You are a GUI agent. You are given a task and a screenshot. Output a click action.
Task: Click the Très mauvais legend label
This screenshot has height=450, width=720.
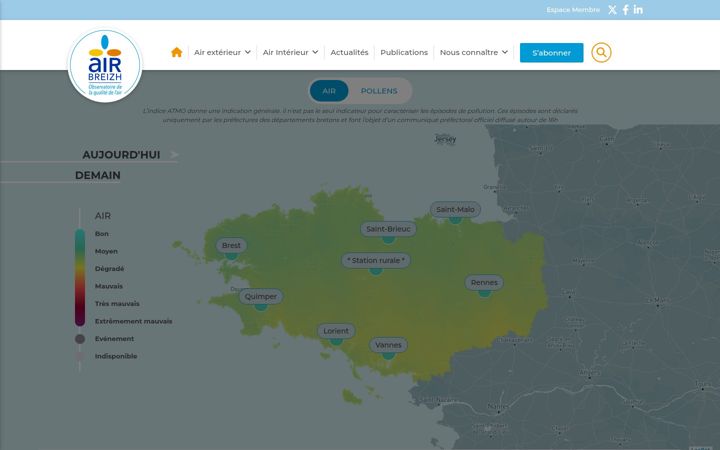117,304
